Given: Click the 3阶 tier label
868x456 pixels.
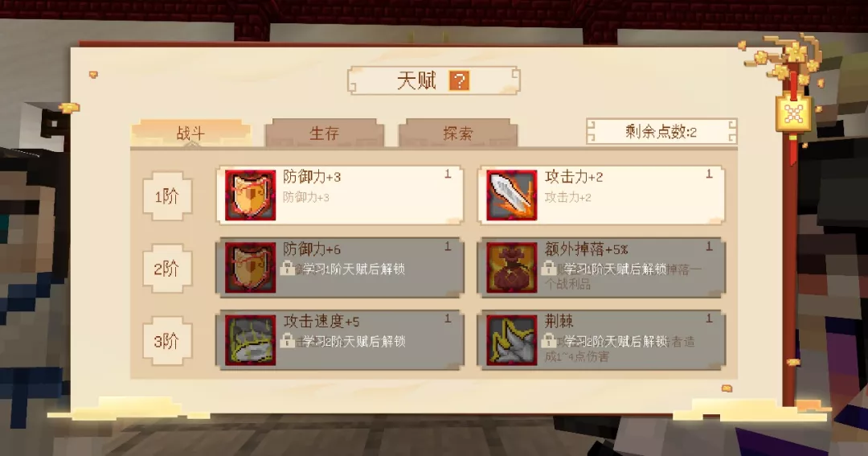Looking at the screenshot, I should (x=166, y=341).
